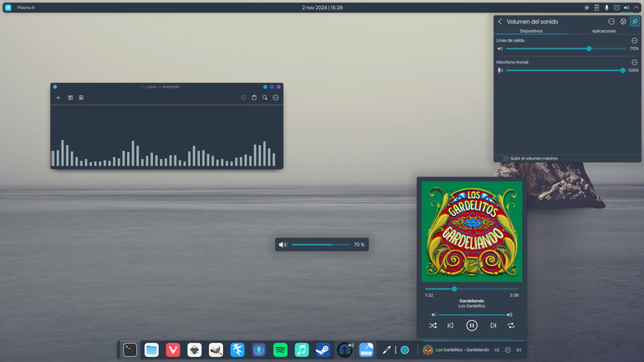
Task: Open the Vivaldi browser dock icon
Action: click(x=173, y=350)
